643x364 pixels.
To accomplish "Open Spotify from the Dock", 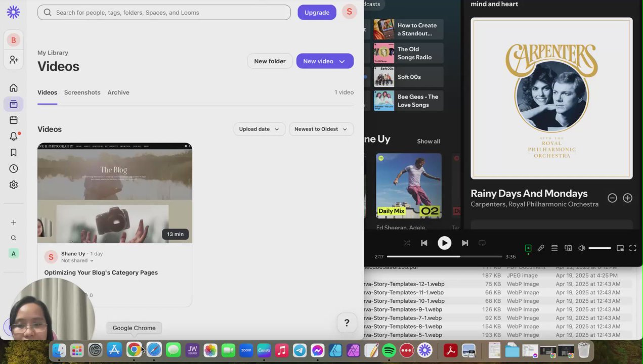I will tap(389, 350).
